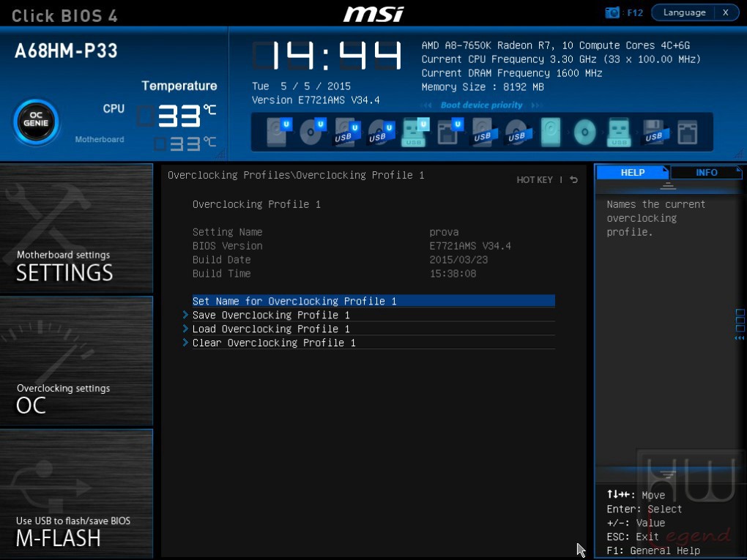Click chevron beside Load Overclocking Profile 1
This screenshot has height=560, width=747.
pos(185,329)
